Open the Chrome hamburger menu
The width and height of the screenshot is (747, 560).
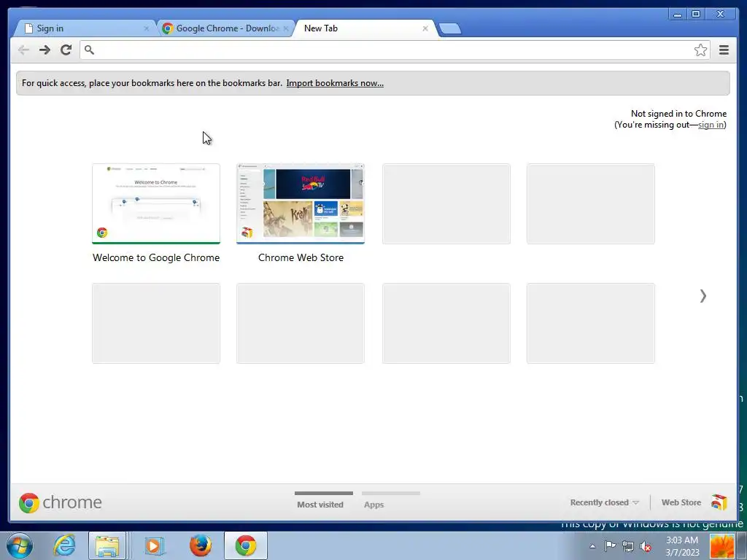tap(724, 50)
